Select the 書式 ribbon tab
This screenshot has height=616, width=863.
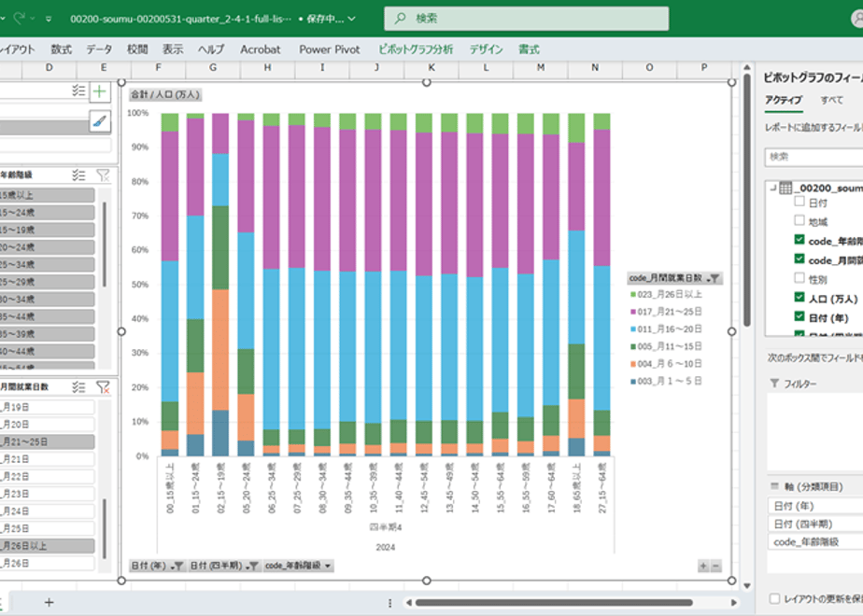(x=529, y=49)
